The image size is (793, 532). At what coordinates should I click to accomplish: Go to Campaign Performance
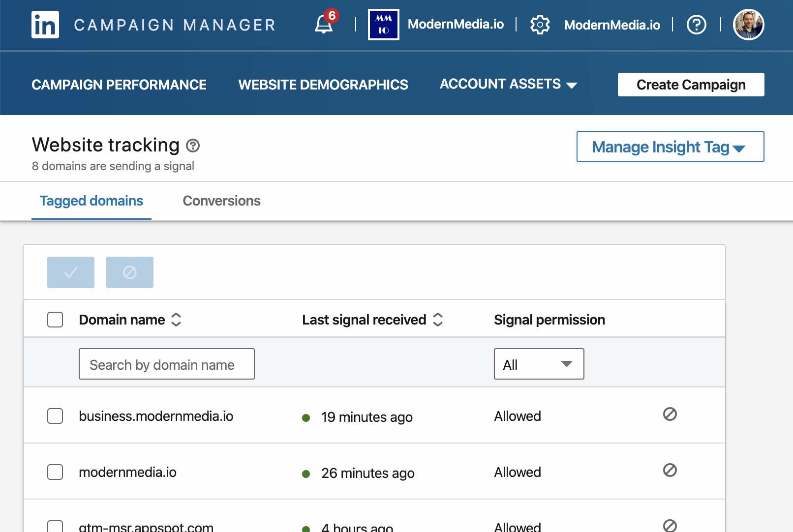(x=119, y=85)
